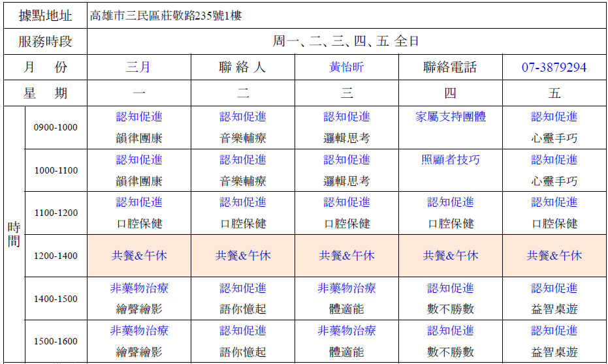The height and width of the screenshot is (364, 608).
Task: Click the 照顧者技巧 cell on Thursday
Action: (451, 160)
